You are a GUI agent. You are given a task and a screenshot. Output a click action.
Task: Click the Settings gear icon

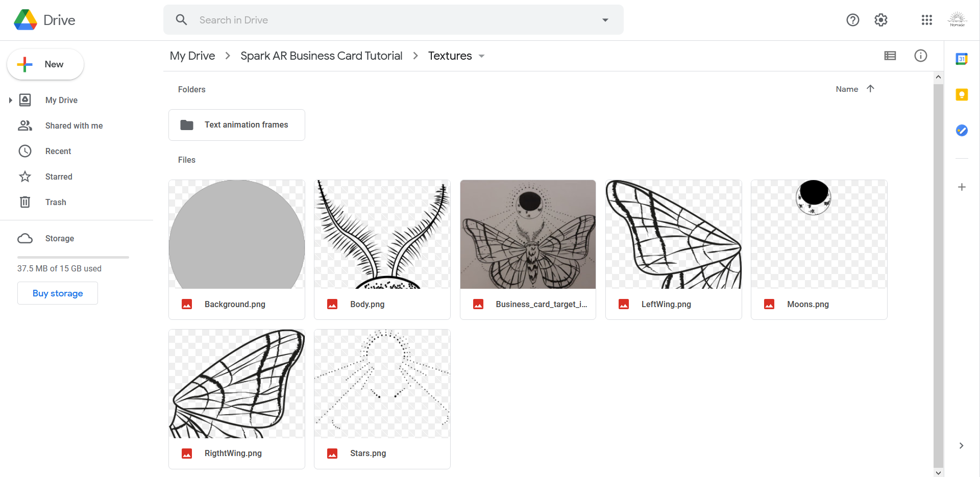[x=881, y=20]
